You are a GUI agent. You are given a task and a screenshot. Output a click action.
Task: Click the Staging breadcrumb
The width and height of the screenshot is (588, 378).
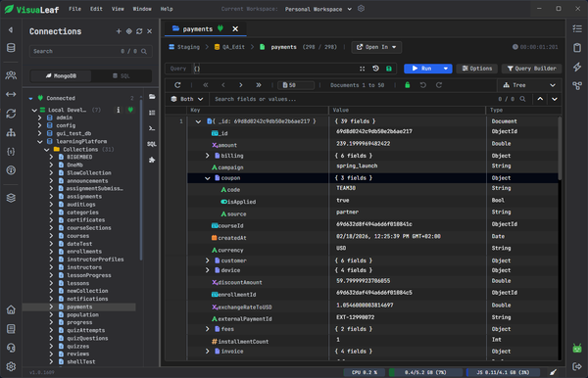click(184, 47)
